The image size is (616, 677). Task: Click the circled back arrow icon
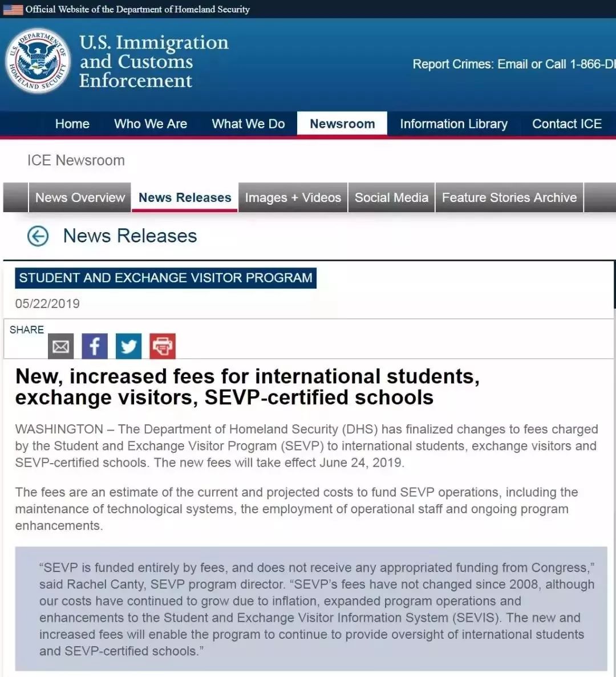[x=38, y=236]
